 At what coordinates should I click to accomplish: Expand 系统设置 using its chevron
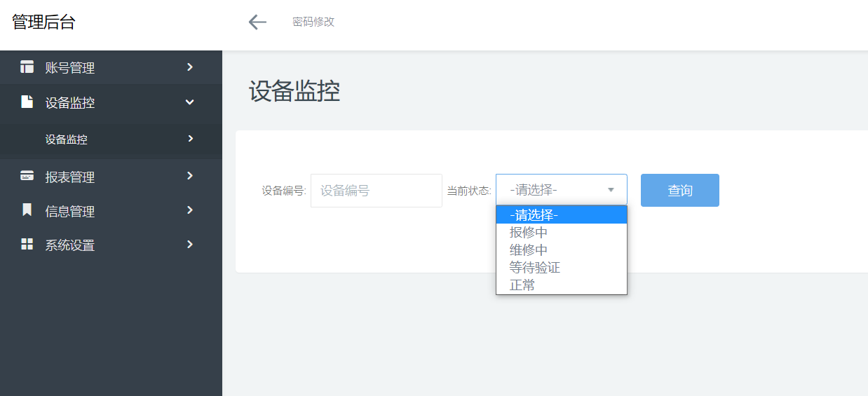click(x=190, y=245)
